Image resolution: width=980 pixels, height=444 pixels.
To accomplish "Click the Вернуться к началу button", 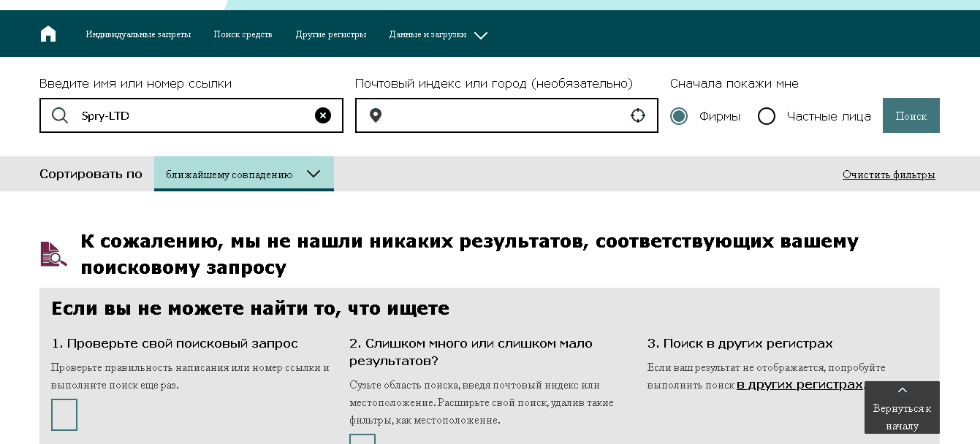I will [902, 416].
